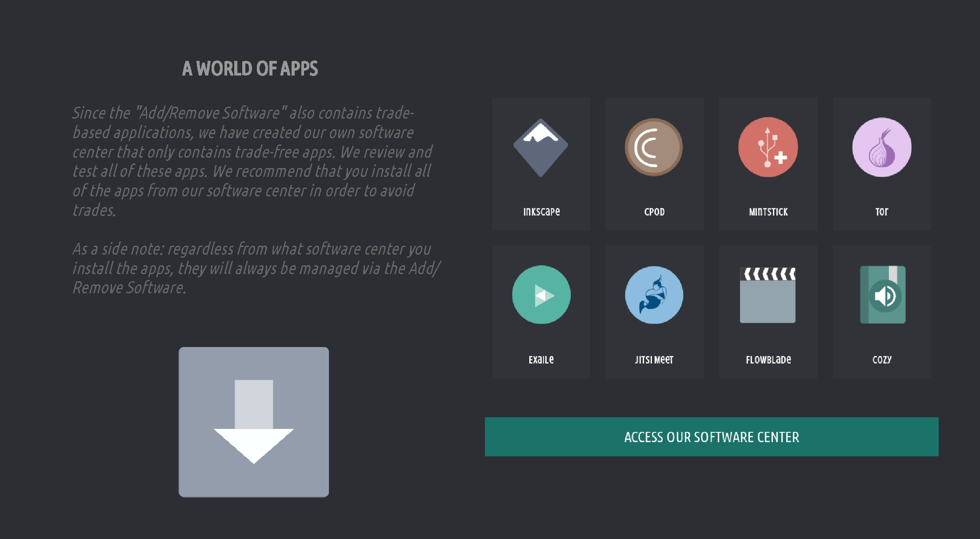Select the Jitsi Meet text label

coord(654,359)
